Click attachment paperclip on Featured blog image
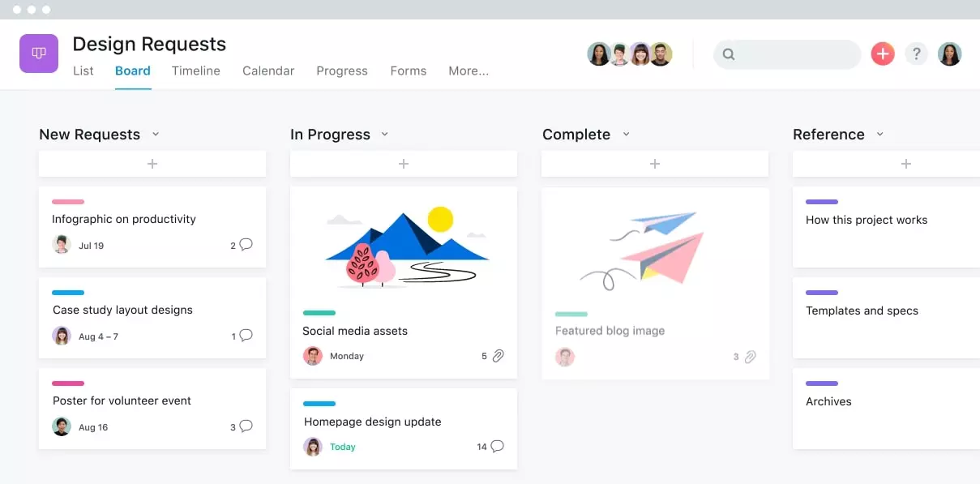 751,356
